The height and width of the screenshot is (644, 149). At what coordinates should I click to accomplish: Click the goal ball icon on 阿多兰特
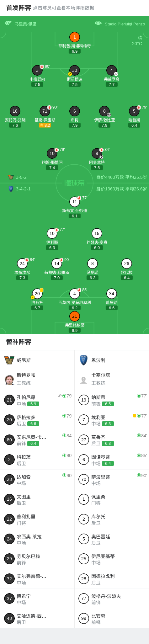click(x=101, y=157)
